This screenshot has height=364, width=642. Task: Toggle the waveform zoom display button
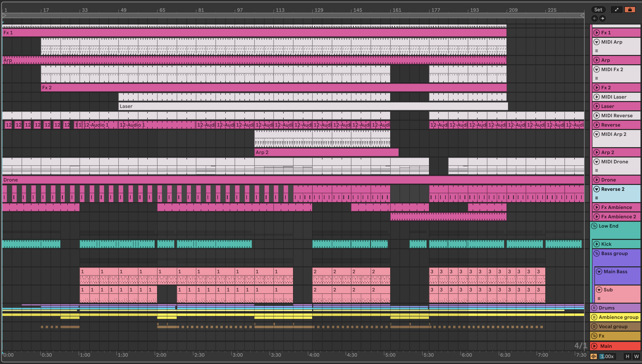pyautogui.click(x=594, y=356)
